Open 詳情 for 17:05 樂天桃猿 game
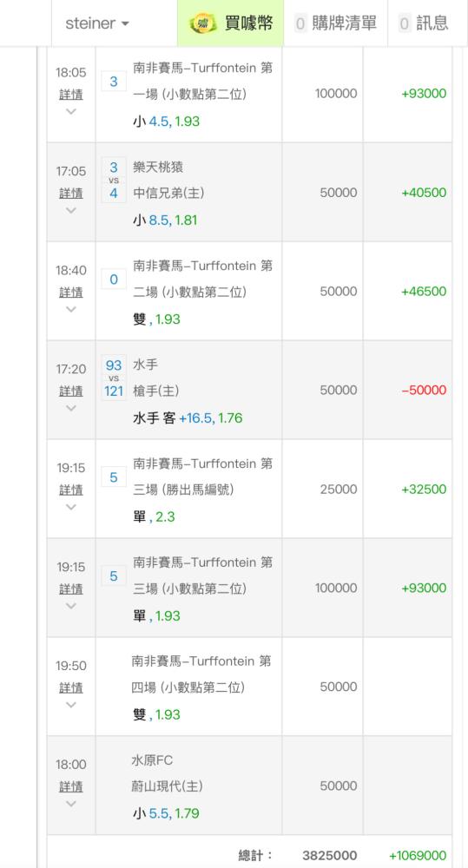 pos(71,194)
